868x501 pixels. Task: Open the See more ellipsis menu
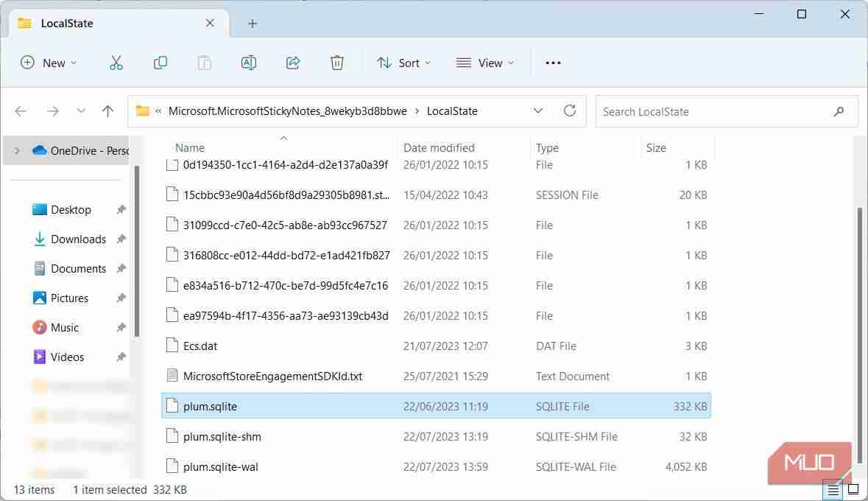click(x=553, y=63)
